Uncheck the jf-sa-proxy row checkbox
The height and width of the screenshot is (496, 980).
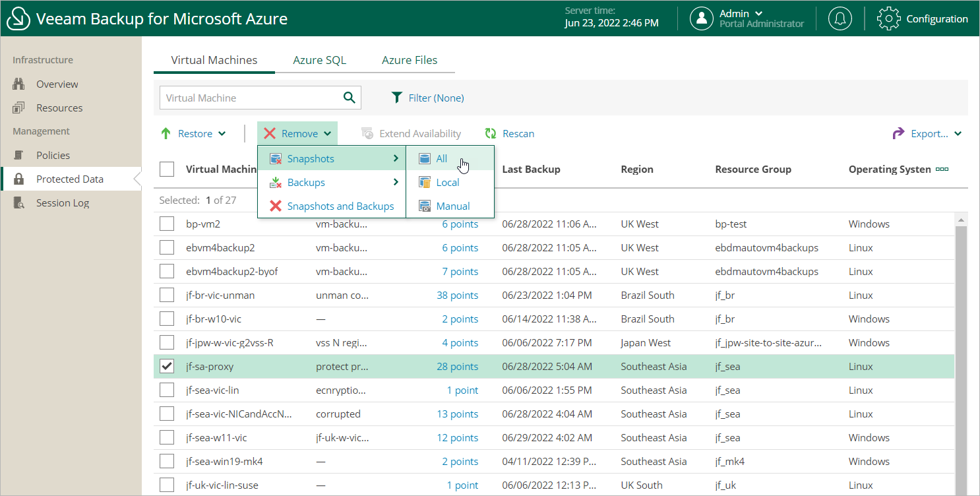click(167, 366)
